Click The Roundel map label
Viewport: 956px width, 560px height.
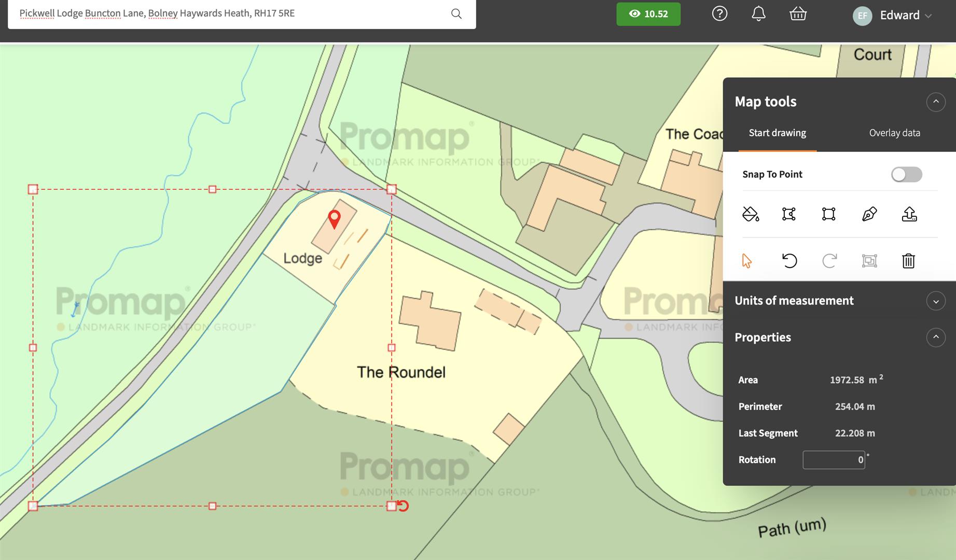click(401, 372)
